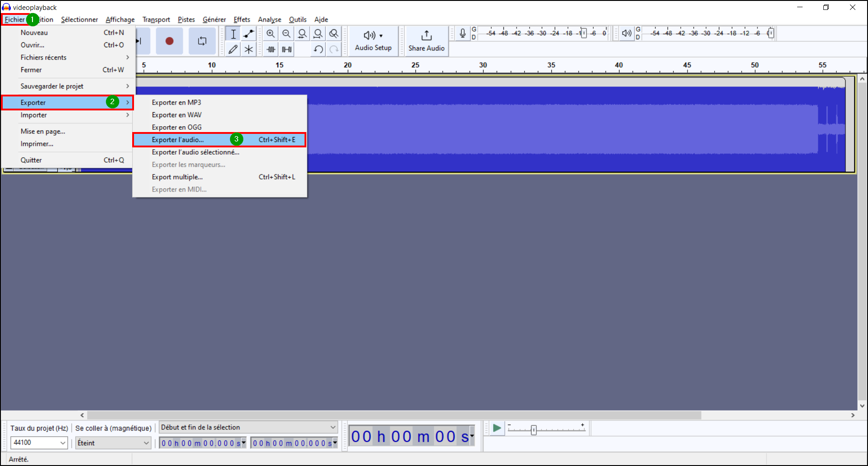Viewport: 868px width, 466px height.
Task: Toggle the Loop playback button
Action: pyautogui.click(x=202, y=41)
